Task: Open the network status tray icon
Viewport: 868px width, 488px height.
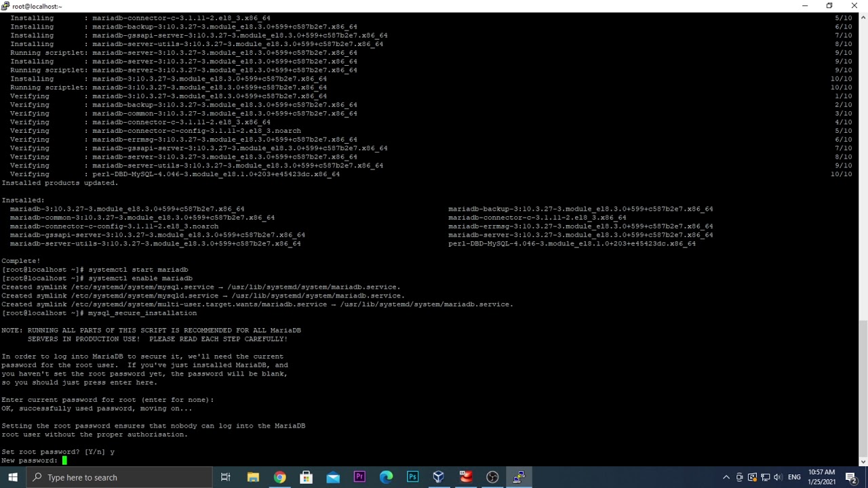Action: (765, 477)
